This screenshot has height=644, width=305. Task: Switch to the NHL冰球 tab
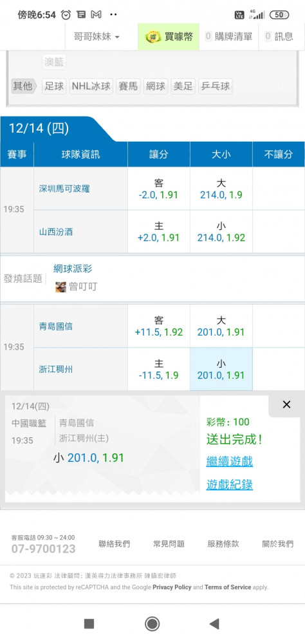click(x=91, y=86)
